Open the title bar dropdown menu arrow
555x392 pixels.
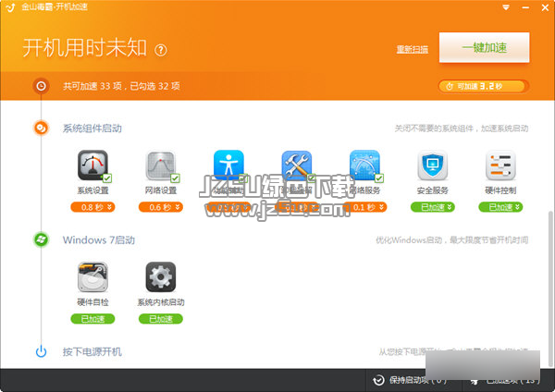click(x=506, y=7)
